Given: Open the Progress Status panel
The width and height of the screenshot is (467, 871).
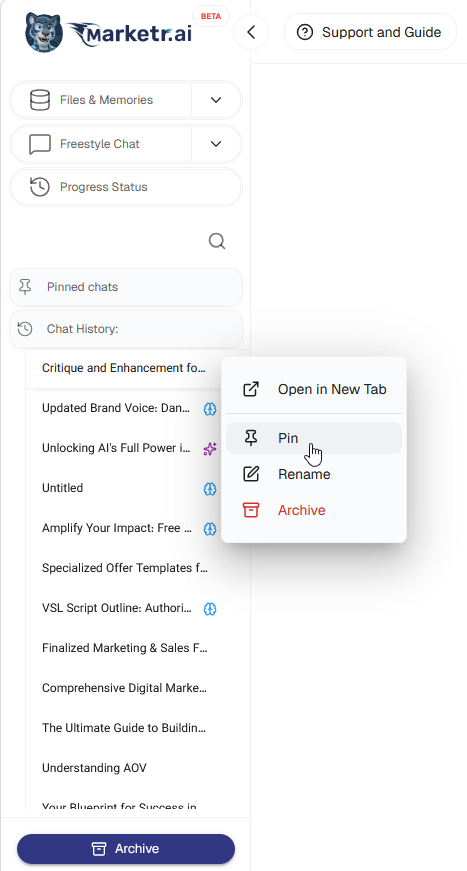Looking at the screenshot, I should tap(126, 187).
